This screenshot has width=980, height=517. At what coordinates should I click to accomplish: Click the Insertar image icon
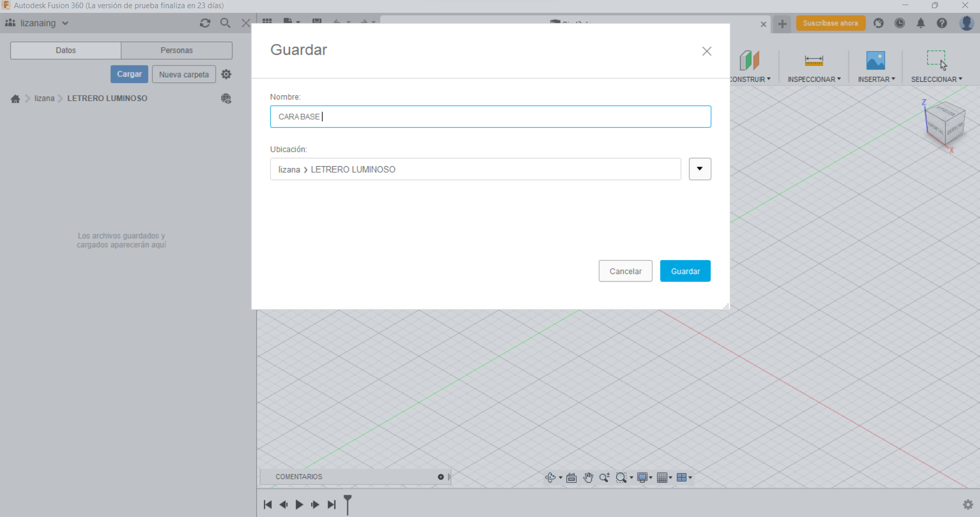pyautogui.click(x=876, y=60)
